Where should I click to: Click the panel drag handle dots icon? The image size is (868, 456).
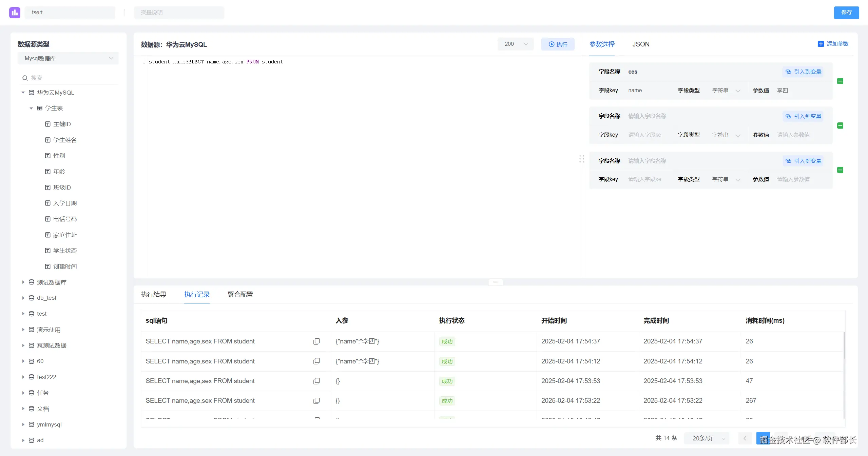click(x=582, y=159)
